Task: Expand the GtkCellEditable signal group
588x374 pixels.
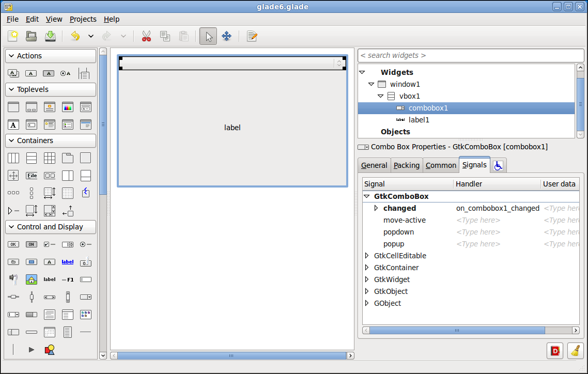Action: pos(367,256)
